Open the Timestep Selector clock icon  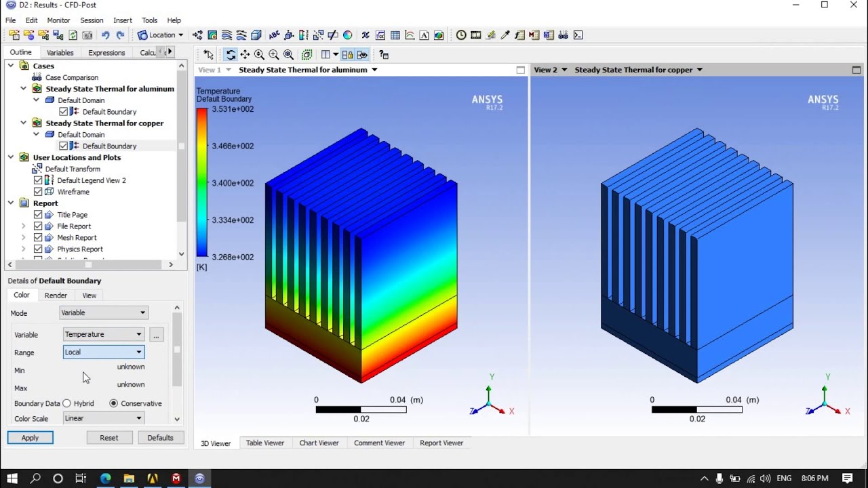click(x=461, y=35)
